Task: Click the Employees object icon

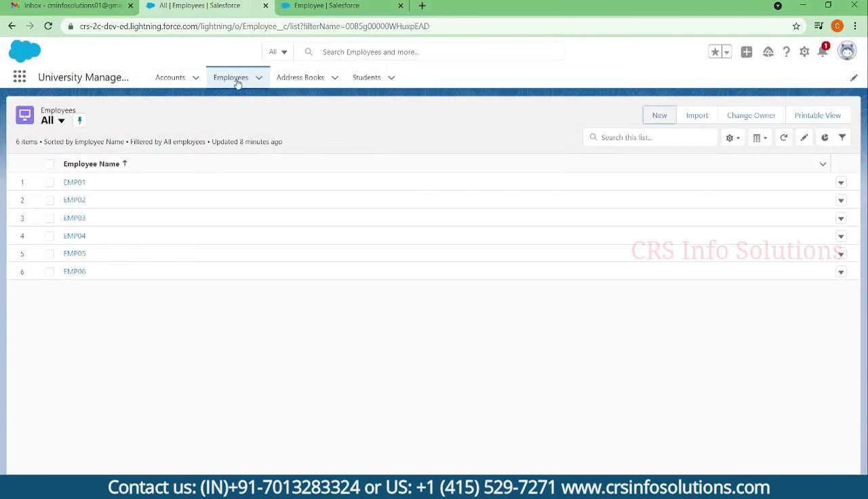Action: coord(25,115)
